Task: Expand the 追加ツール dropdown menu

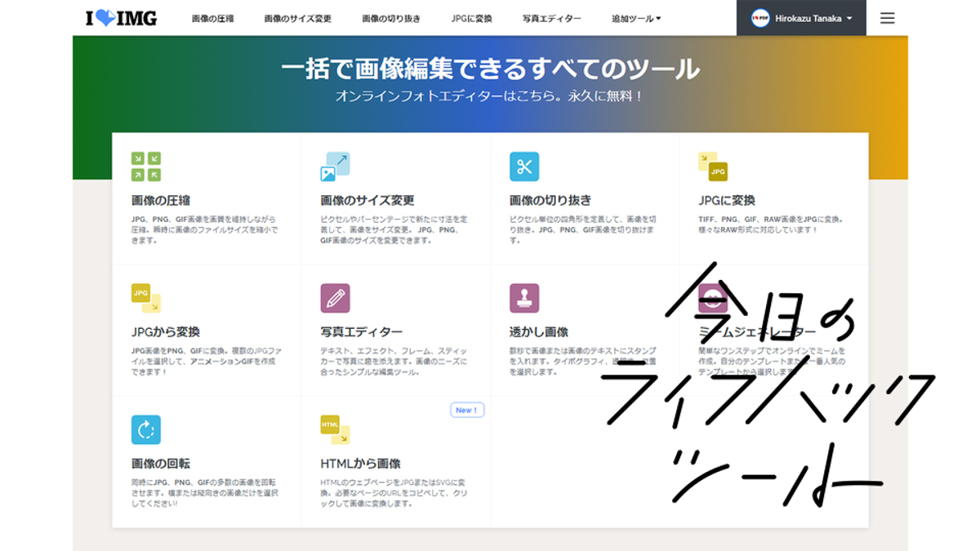Action: (636, 18)
